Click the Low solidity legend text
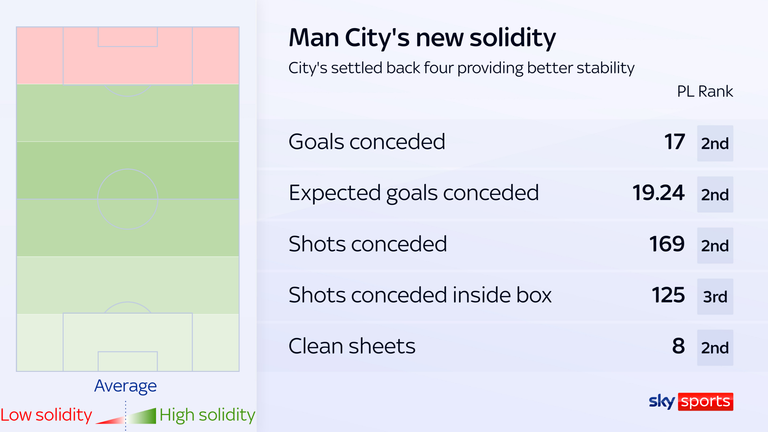The height and width of the screenshot is (432, 768). (x=46, y=414)
